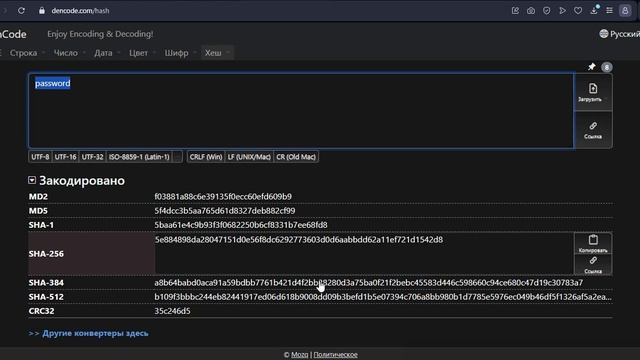Viewport: 640px width, 360px height.
Task: Open the snapshot camera icon in browser toolbar
Action: tap(531, 11)
